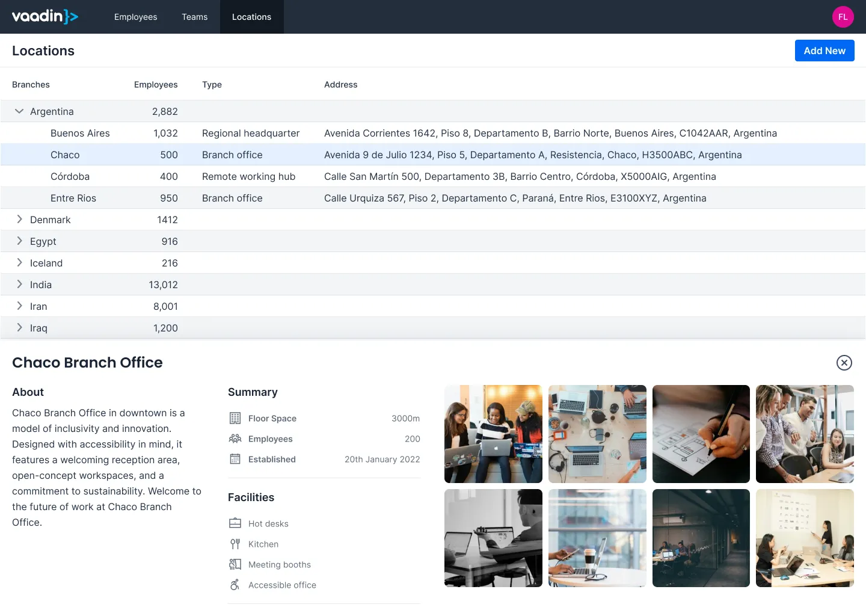The image size is (866, 616).
Task: Click the Kitchen utensils icon
Action: (x=235, y=544)
